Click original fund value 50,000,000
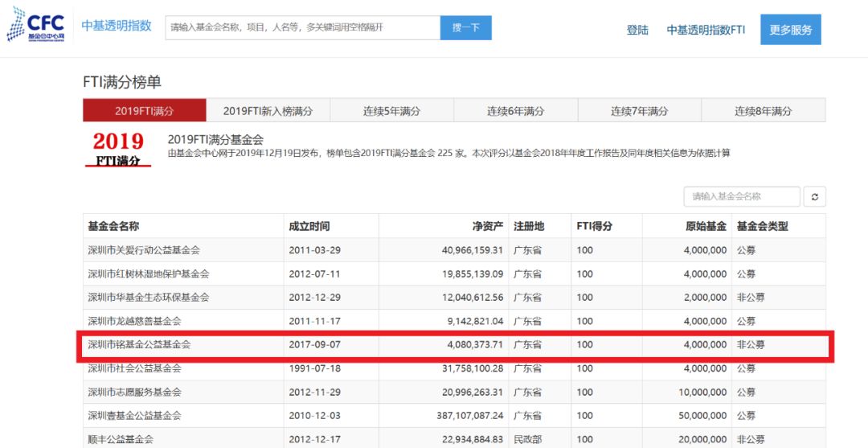Viewport: 868px width, 448px height. point(702,415)
